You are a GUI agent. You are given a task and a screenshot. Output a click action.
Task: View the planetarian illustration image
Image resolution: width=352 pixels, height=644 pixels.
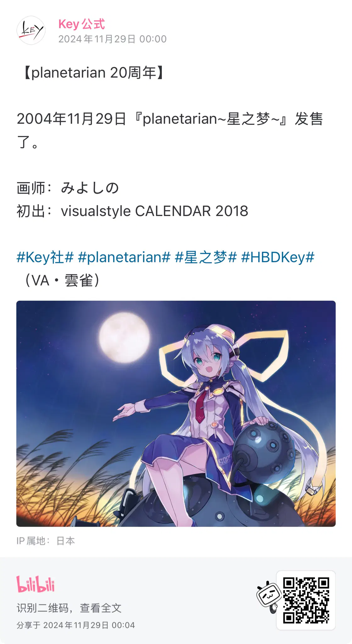[176, 414]
